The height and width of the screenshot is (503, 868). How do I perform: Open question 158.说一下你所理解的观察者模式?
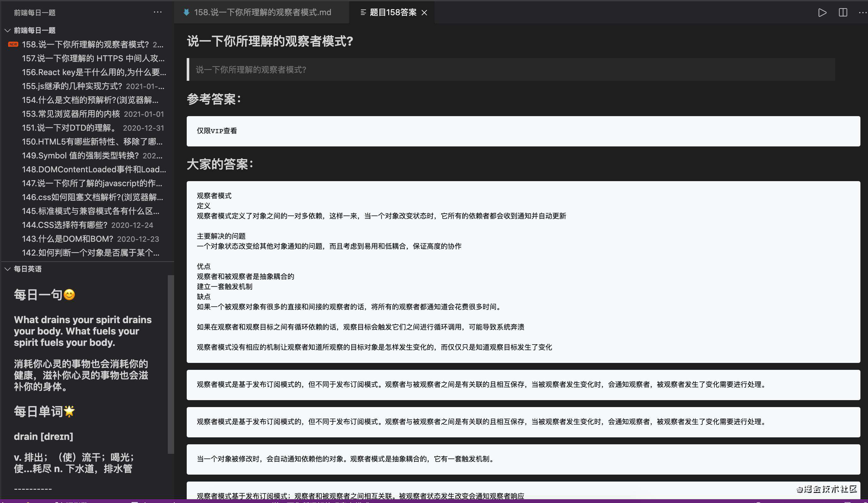click(x=87, y=44)
